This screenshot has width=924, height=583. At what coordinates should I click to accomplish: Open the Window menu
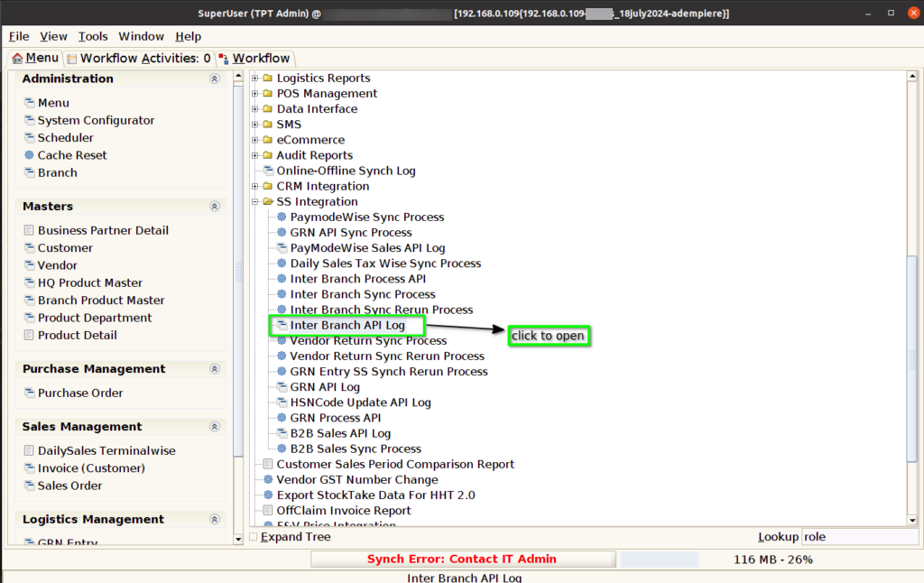[142, 36]
